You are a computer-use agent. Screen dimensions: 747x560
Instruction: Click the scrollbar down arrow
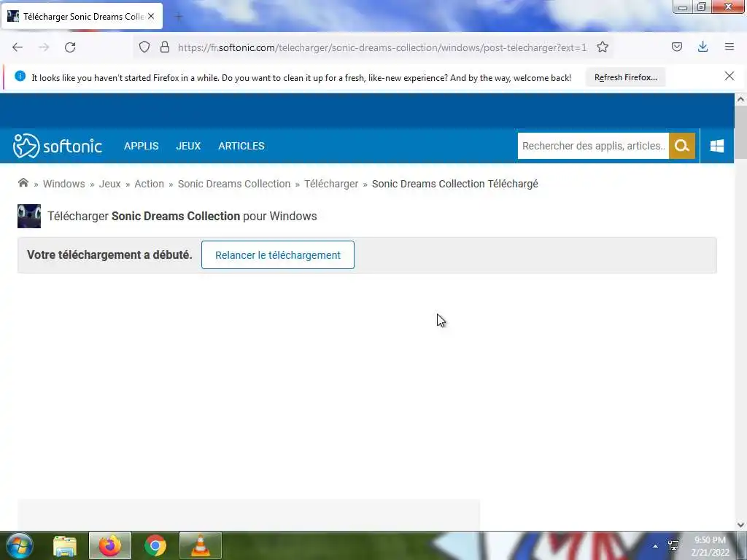tap(740, 525)
